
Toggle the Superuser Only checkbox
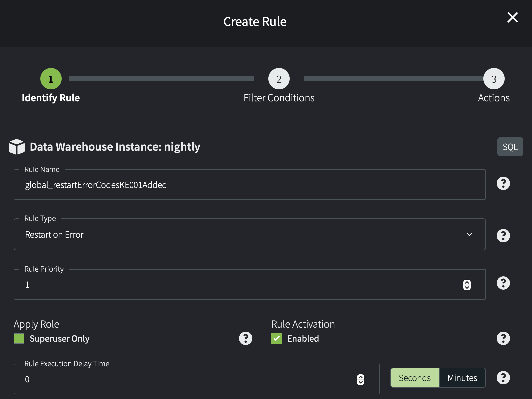19,338
